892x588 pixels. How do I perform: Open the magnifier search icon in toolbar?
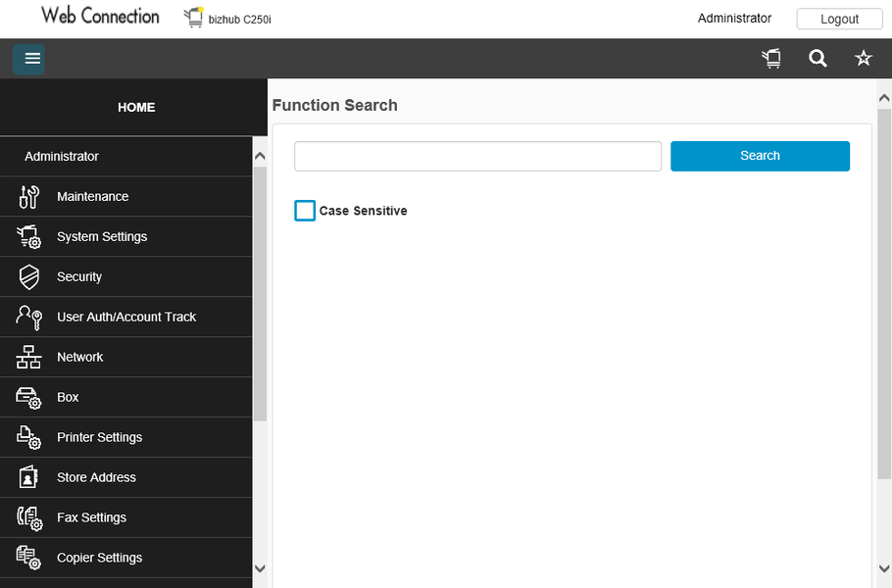(x=818, y=59)
